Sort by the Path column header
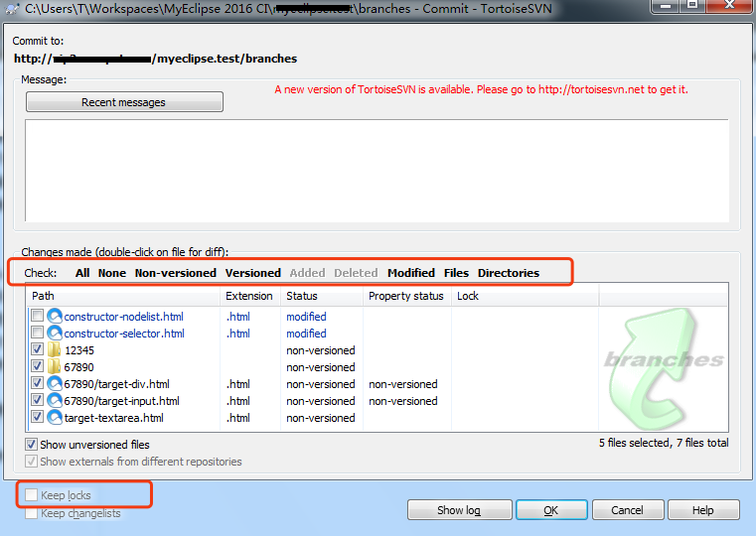Screen dimensions: 756x536 pos(124,296)
